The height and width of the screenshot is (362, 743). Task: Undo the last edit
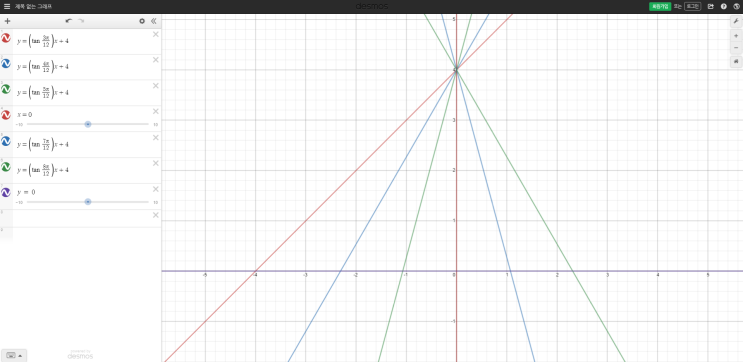69,21
